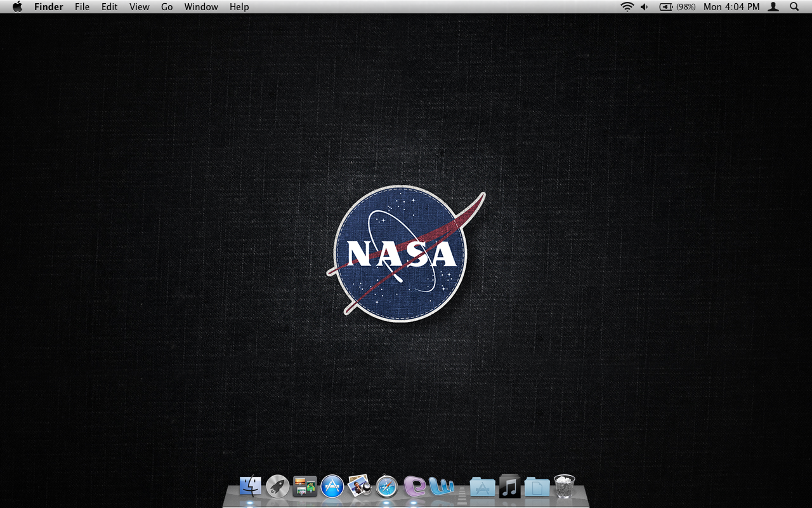Open the Window menu
Screen dimensions: 812x508
[201, 7]
